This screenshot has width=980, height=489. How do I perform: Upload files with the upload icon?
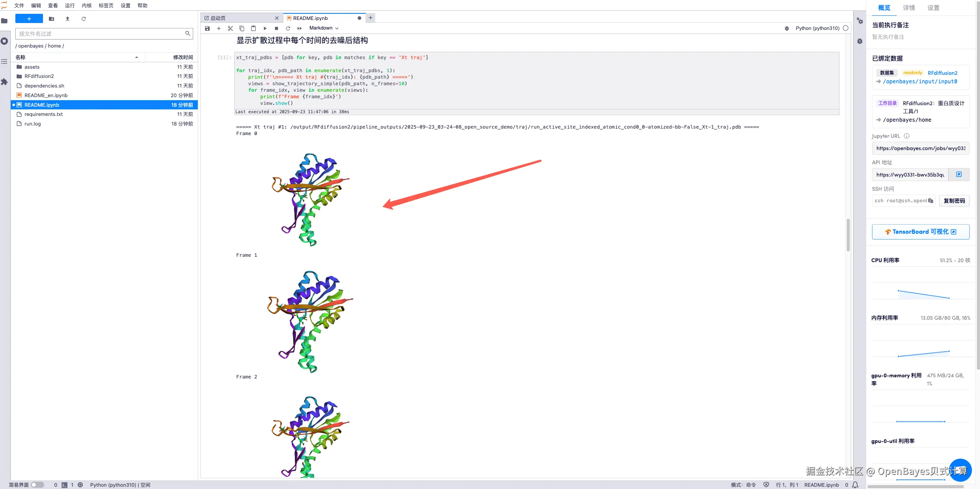click(x=68, y=19)
